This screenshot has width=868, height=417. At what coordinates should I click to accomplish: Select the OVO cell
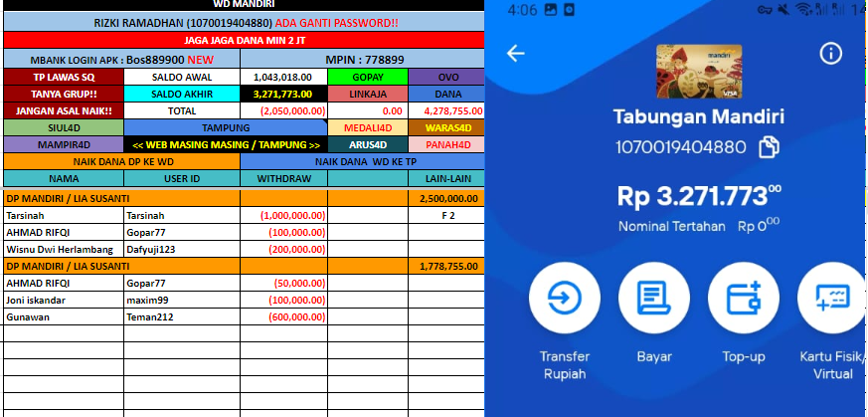[446, 77]
